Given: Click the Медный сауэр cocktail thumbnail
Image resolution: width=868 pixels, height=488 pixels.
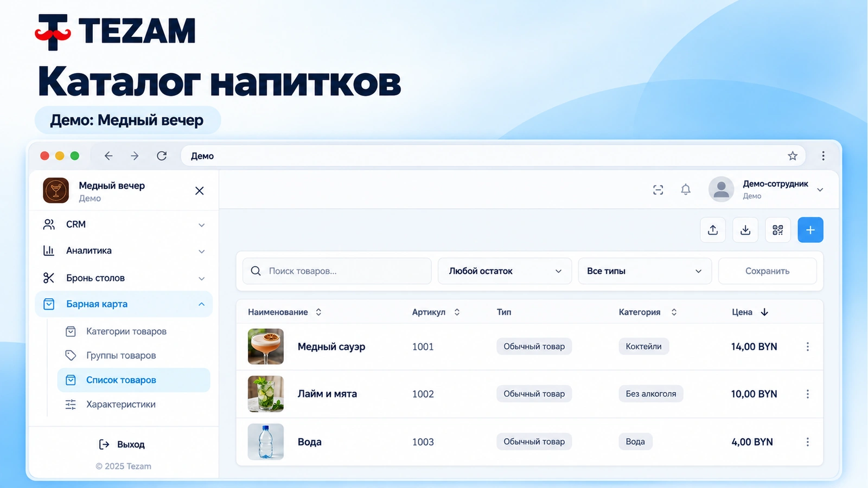Looking at the screenshot, I should point(266,346).
